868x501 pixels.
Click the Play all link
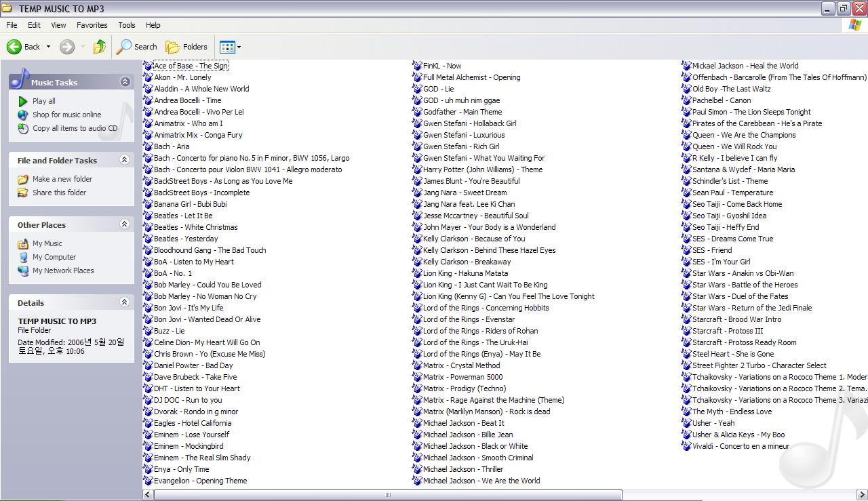pos(44,101)
